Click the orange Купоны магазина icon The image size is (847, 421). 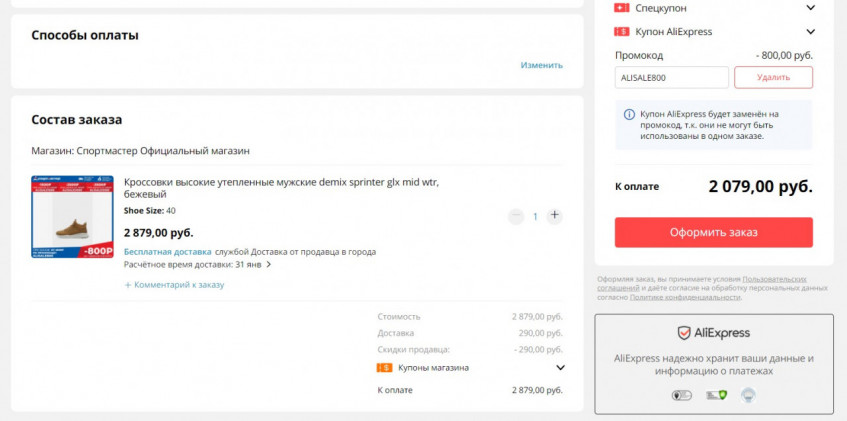[x=384, y=368]
